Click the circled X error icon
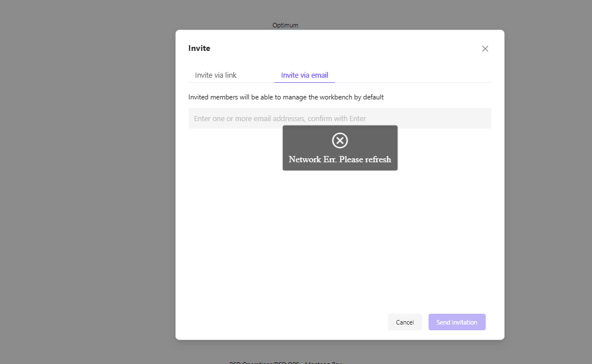This screenshot has width=592, height=364. coord(340,141)
